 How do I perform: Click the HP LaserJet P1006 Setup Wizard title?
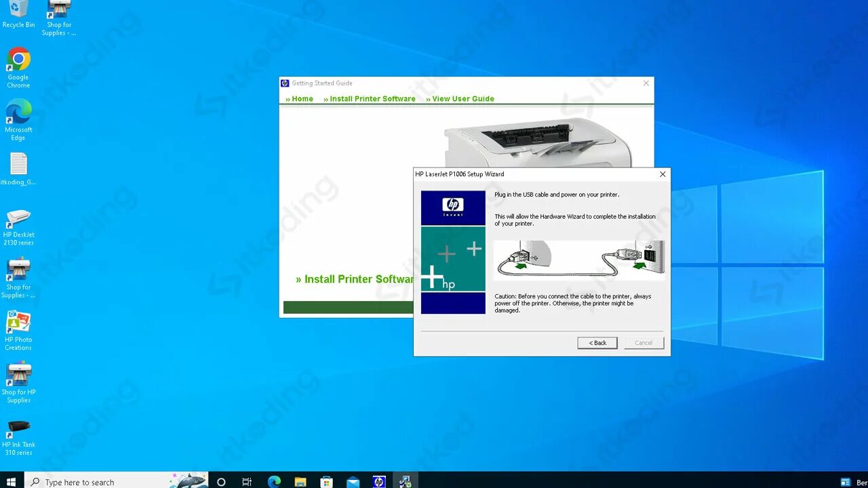(460, 174)
